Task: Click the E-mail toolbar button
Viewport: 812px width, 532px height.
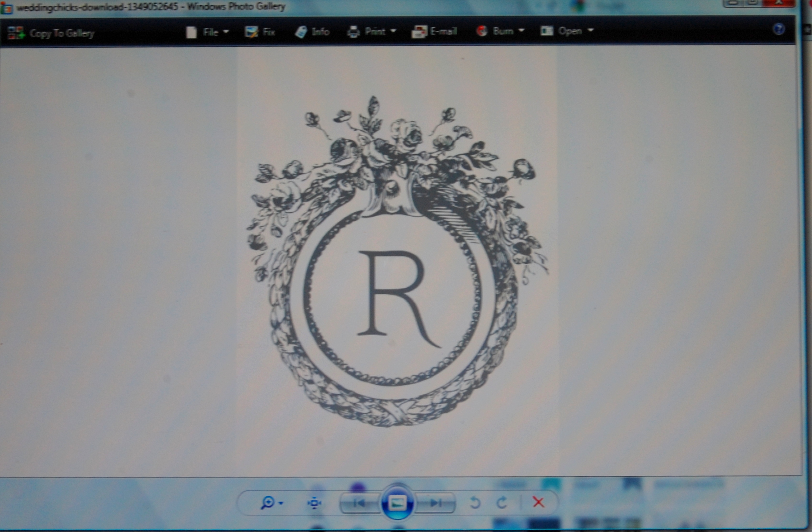Action: [x=434, y=31]
